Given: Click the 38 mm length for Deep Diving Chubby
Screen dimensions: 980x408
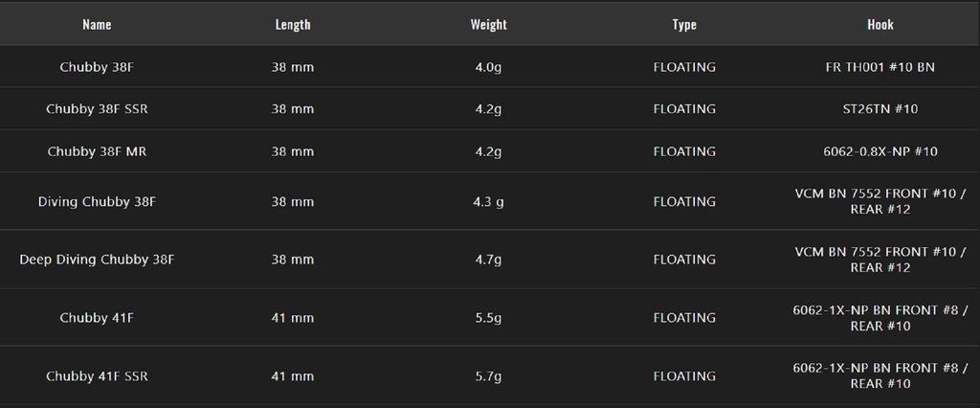Looking at the screenshot, I should point(293,260).
